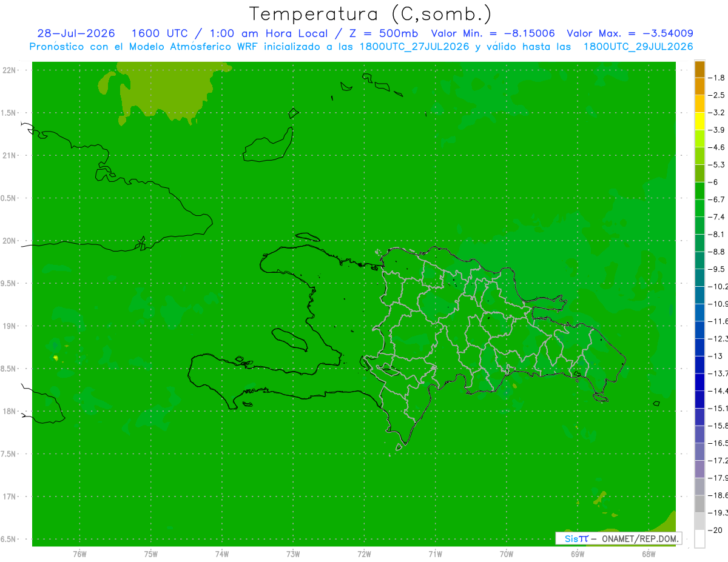
Task: Click the '17N' latitude label
Action: pos(10,497)
